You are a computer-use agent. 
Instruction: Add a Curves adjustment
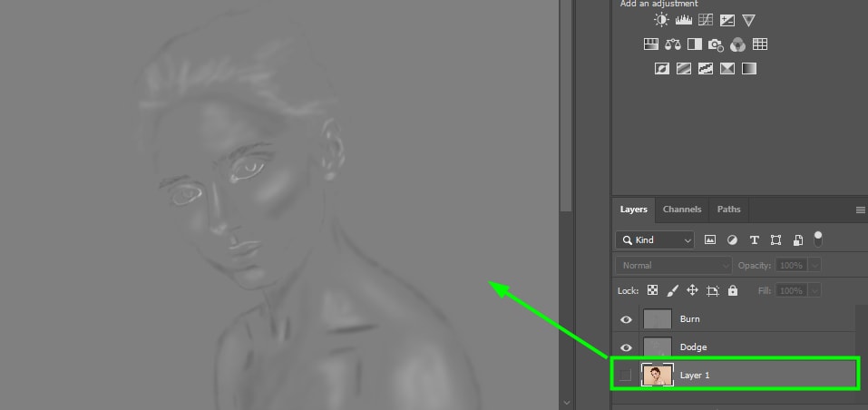706,21
